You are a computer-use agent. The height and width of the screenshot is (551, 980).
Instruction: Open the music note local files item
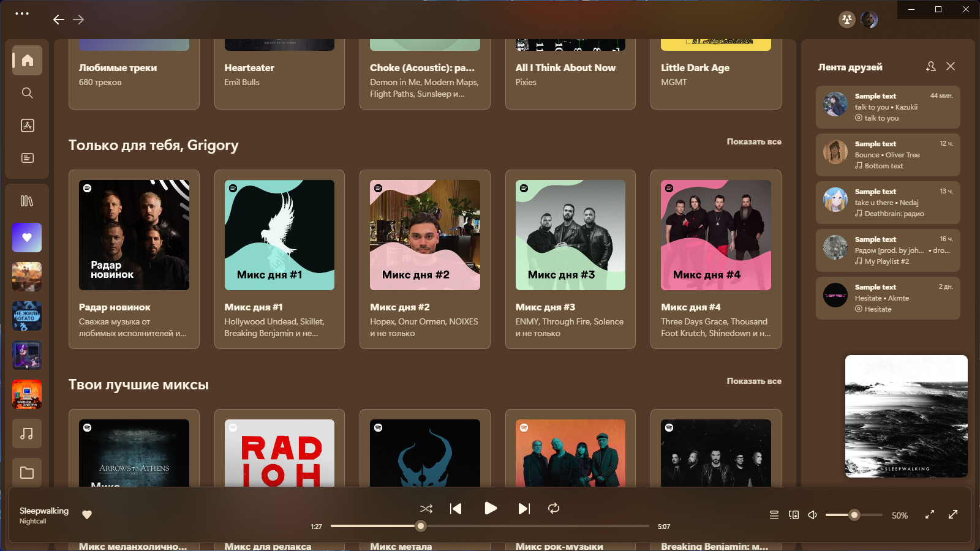tap(27, 433)
